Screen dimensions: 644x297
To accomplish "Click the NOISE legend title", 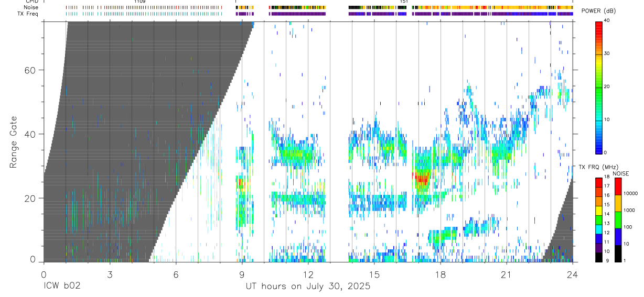I will (x=621, y=173).
